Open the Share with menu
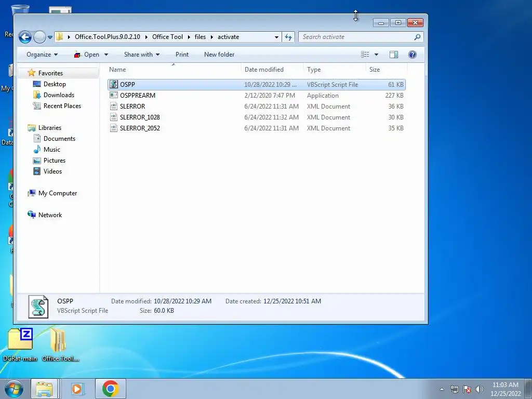532x399 pixels. coord(141,54)
